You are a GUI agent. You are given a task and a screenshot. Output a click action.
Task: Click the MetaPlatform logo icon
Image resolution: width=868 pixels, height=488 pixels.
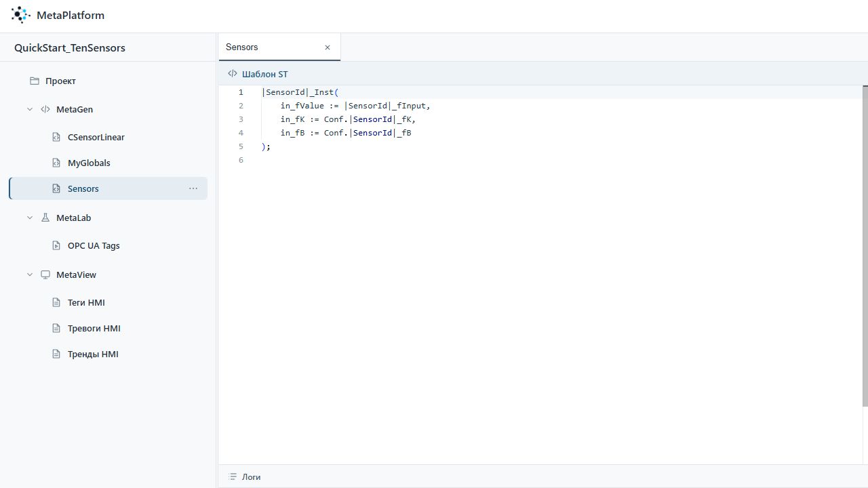point(21,15)
